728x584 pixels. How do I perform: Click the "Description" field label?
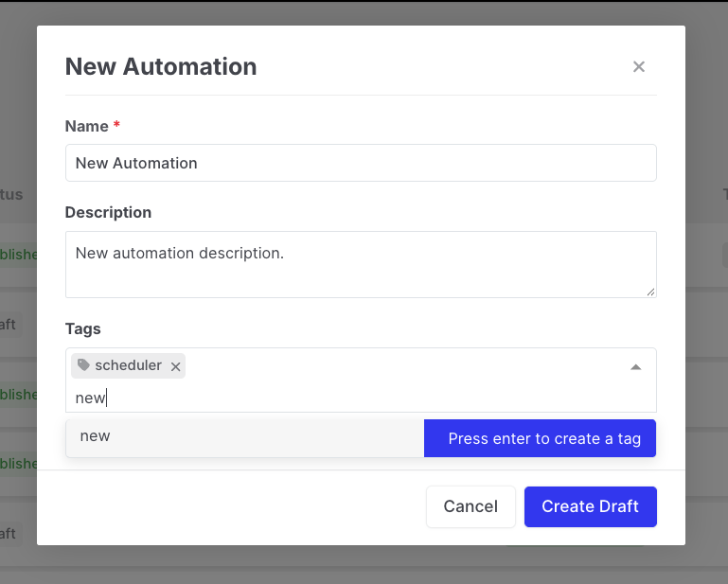108,212
